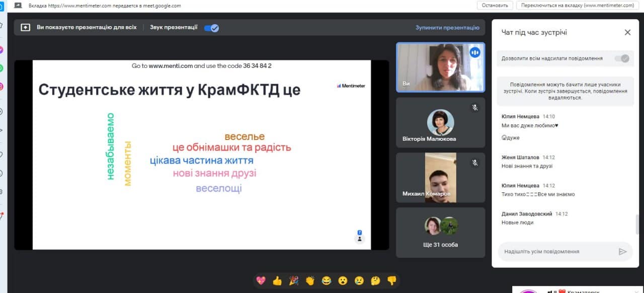
Task: Click the www.menti.com join instruction text
Action: pyautogui.click(x=202, y=65)
